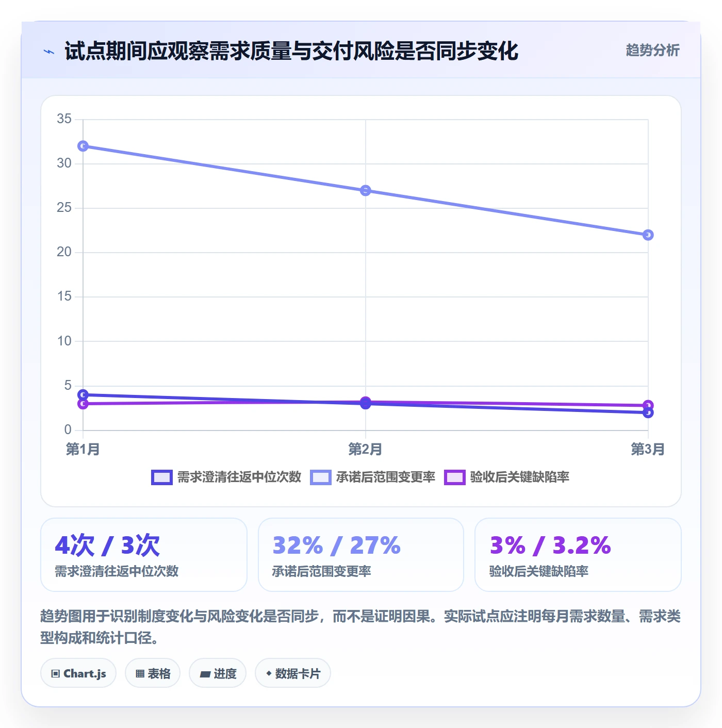This screenshot has height=728, width=722.
Task: Click the 3% / 3.2% data card
Action: 578,555
